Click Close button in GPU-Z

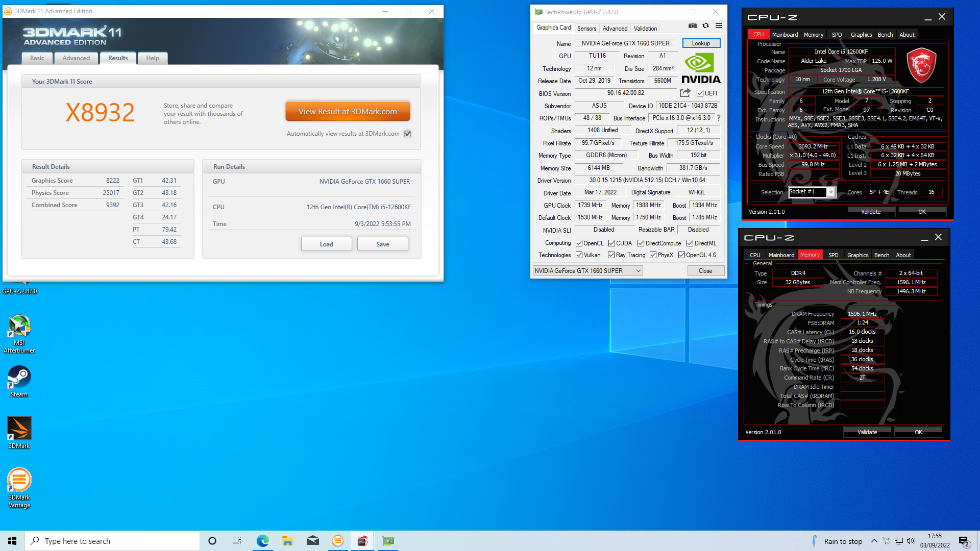click(705, 271)
